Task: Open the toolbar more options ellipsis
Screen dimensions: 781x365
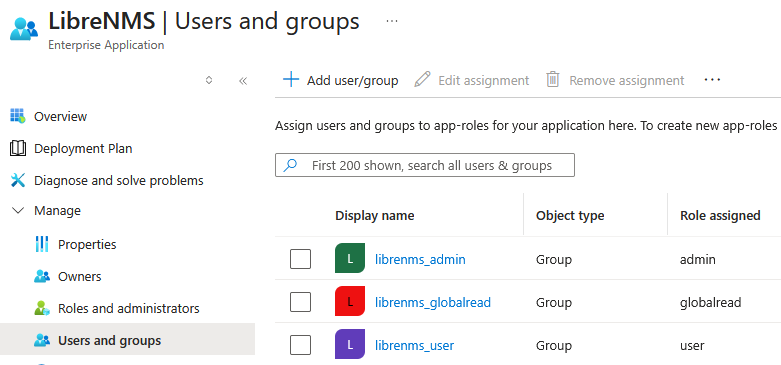Action: (x=712, y=80)
